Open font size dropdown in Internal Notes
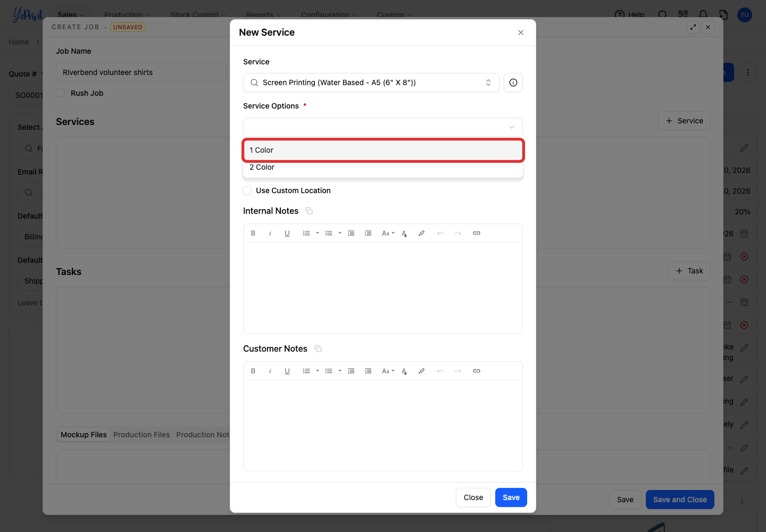Image resolution: width=766 pixels, height=532 pixels. point(388,233)
